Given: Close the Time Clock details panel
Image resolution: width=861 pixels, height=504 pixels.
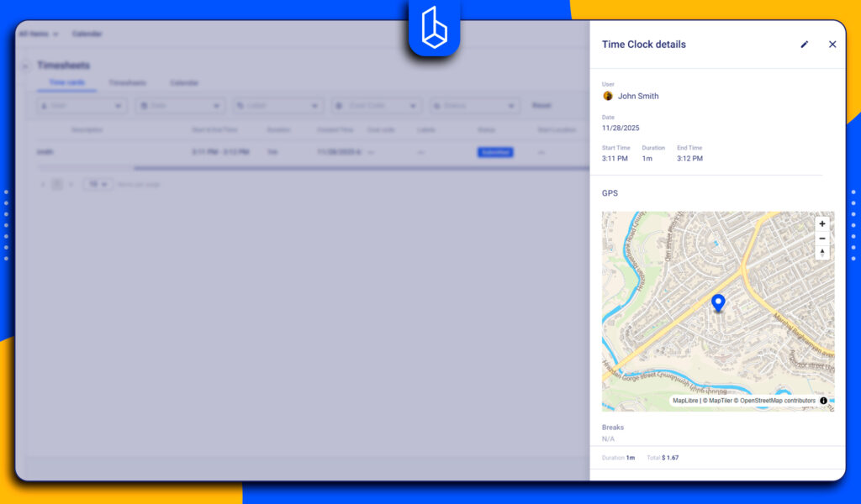Looking at the screenshot, I should 832,45.
